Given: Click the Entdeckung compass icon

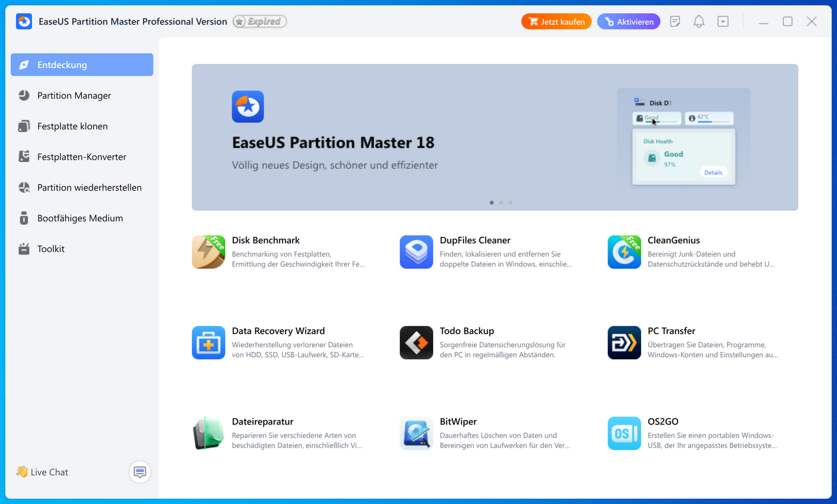Looking at the screenshot, I should coord(24,65).
